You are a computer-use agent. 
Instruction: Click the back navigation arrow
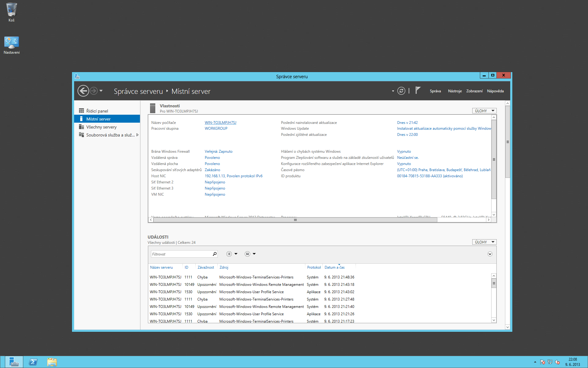83,91
